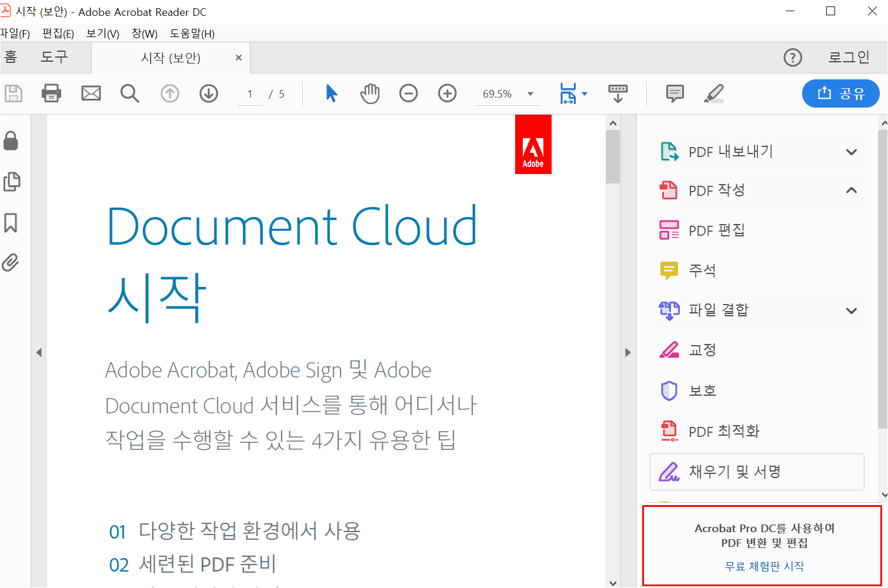Open the PDF 내보내기 tool

[x=716, y=152]
